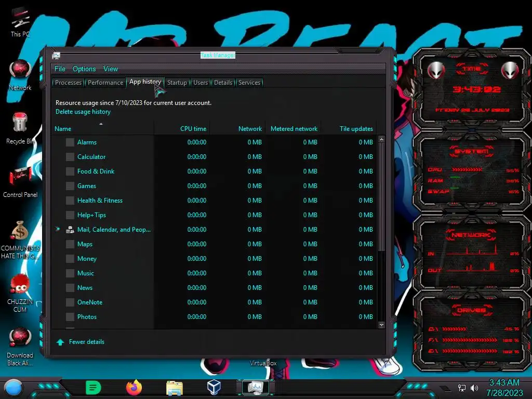Screen dimensions: 532x399
Task: Click the Alarms app icon
Action: (70, 142)
